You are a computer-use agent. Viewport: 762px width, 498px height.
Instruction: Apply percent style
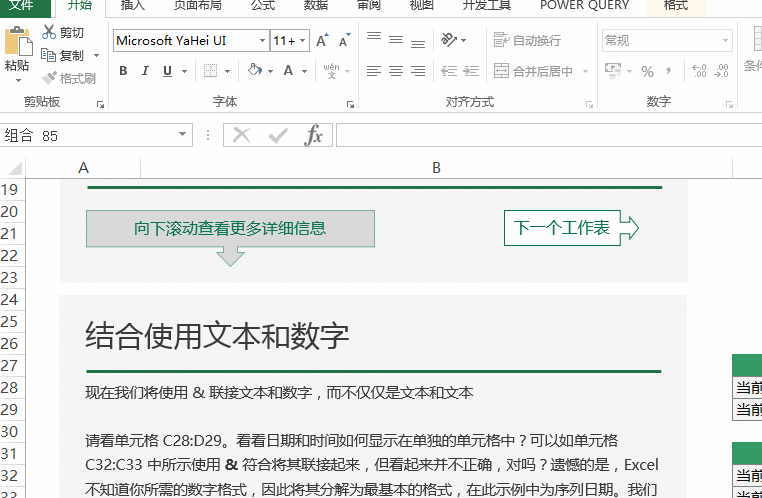click(x=647, y=71)
